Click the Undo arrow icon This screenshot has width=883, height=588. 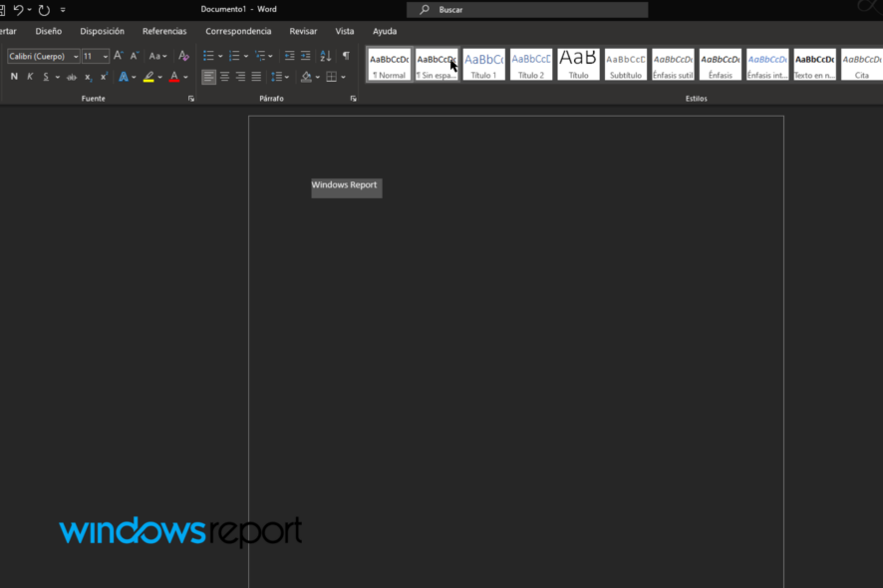[18, 10]
